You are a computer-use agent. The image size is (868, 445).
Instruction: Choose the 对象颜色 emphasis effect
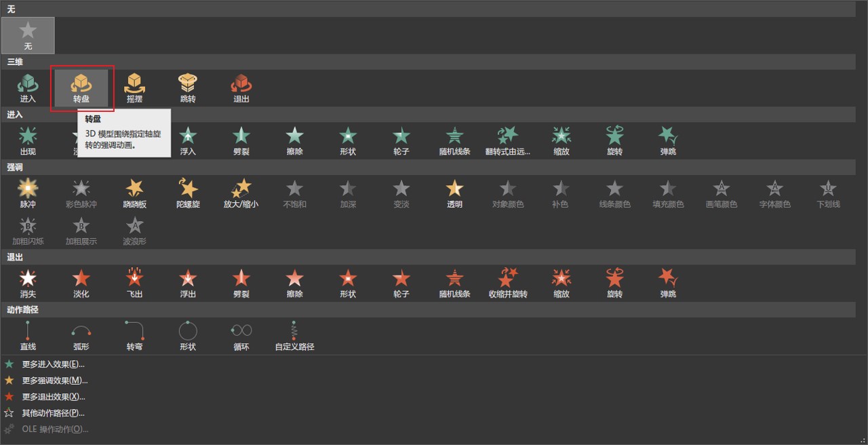pos(508,193)
